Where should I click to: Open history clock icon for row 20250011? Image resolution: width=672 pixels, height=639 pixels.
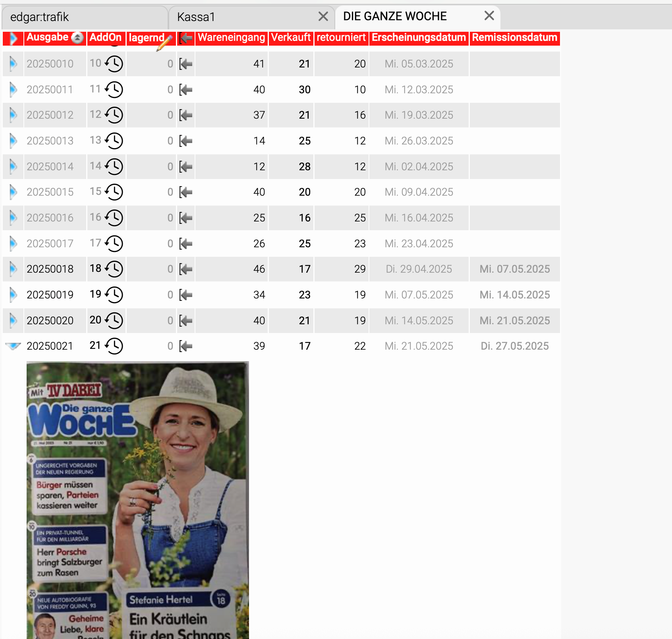114,90
